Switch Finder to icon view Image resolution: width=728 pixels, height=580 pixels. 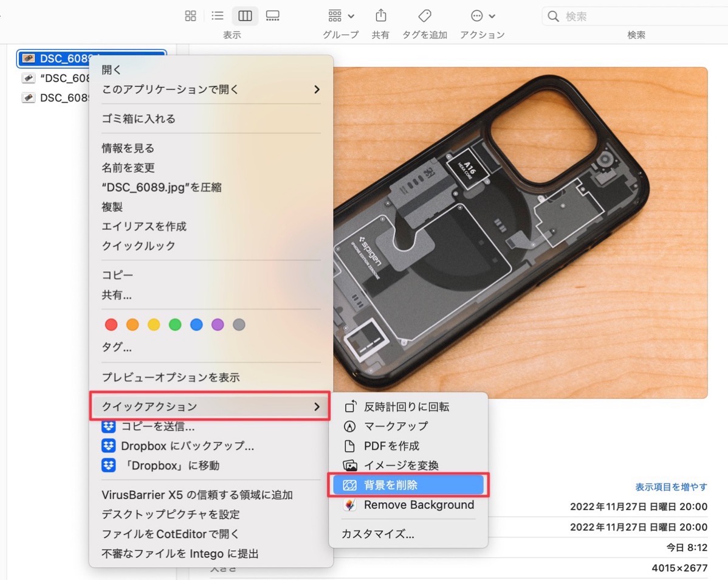(190, 16)
